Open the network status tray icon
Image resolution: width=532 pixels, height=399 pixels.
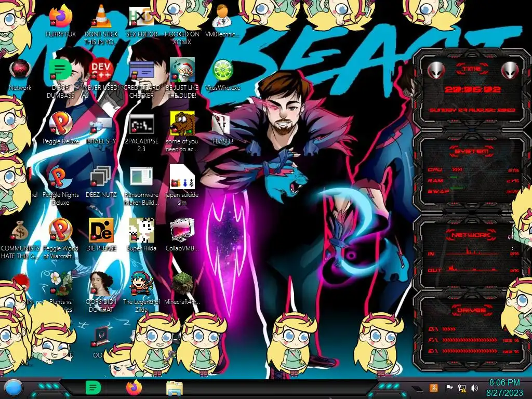(x=461, y=388)
